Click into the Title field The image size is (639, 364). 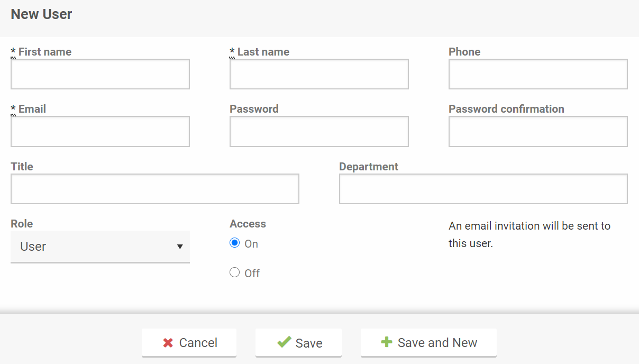click(x=155, y=189)
